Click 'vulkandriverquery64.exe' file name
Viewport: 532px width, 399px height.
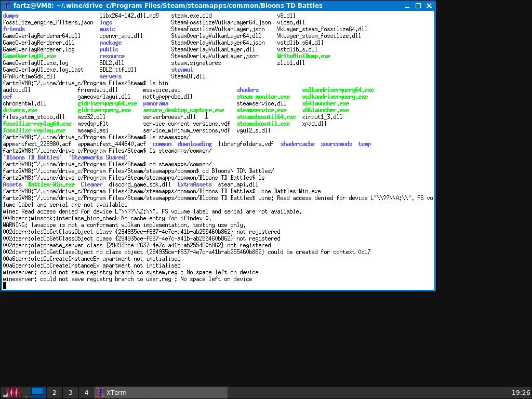pyautogui.click(x=338, y=90)
